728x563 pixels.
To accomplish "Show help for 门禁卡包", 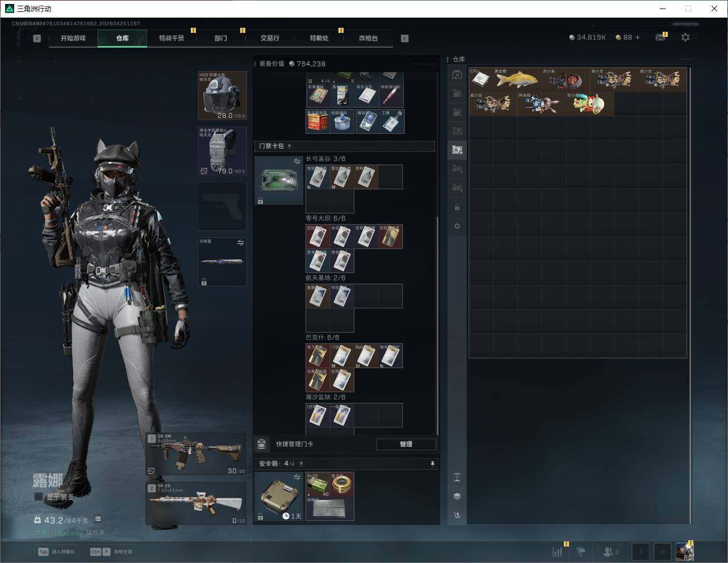I will (290, 146).
